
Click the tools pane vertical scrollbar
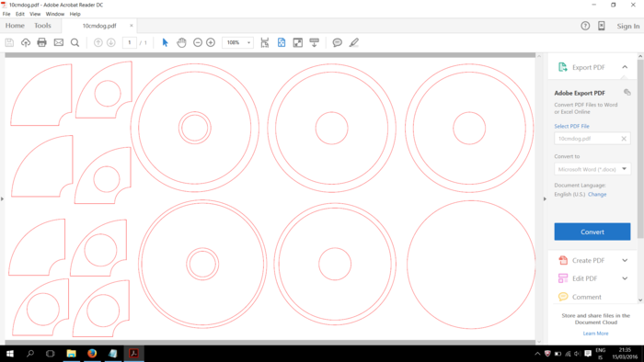(640, 149)
